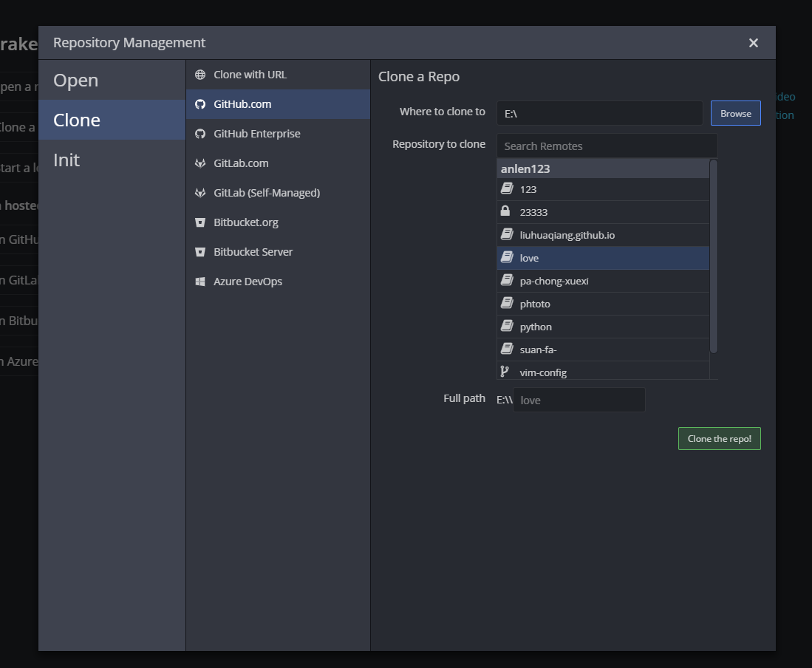Click the Bitbucket.org bucket icon
This screenshot has height=668, width=812.
(x=200, y=222)
